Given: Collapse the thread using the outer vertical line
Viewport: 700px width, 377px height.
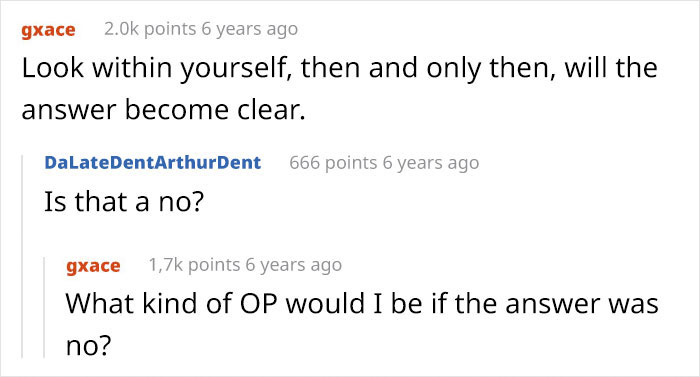Looking at the screenshot, I should [22, 256].
